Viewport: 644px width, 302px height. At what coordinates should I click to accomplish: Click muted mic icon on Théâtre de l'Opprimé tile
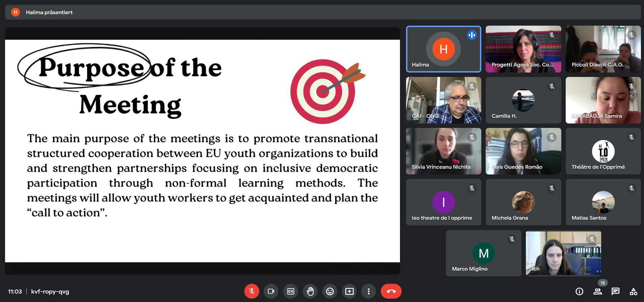coord(632,137)
